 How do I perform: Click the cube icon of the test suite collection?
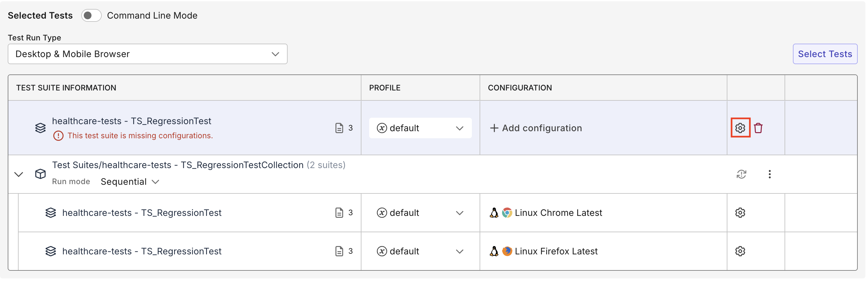pos(40,174)
